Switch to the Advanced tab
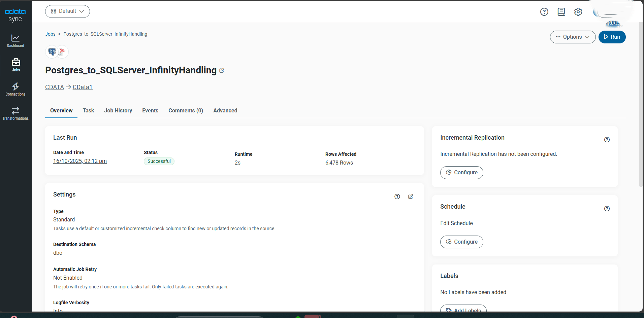 point(225,110)
